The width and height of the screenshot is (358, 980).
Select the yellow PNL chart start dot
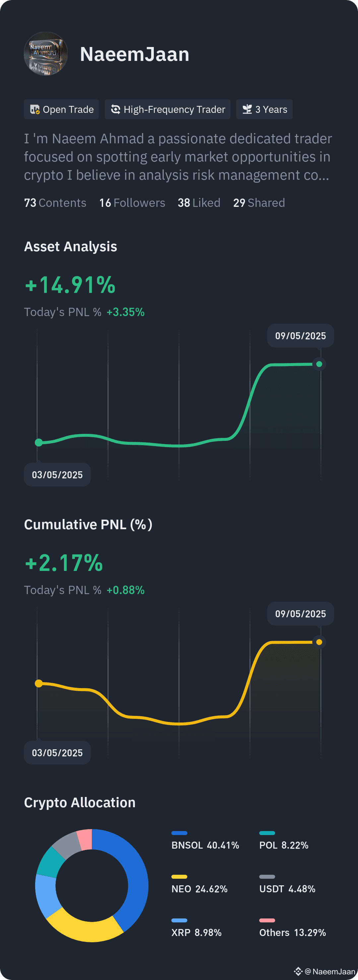pyautogui.click(x=39, y=684)
